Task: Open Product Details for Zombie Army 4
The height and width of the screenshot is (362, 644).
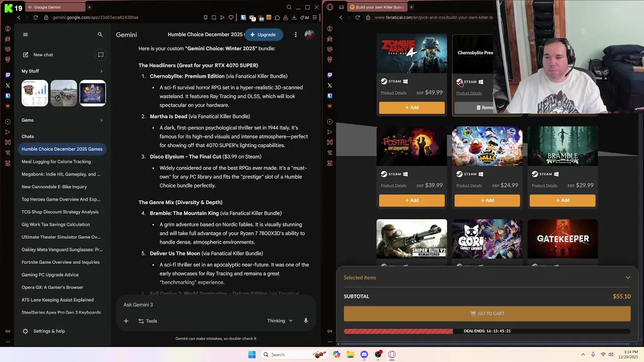Action: 393,93
